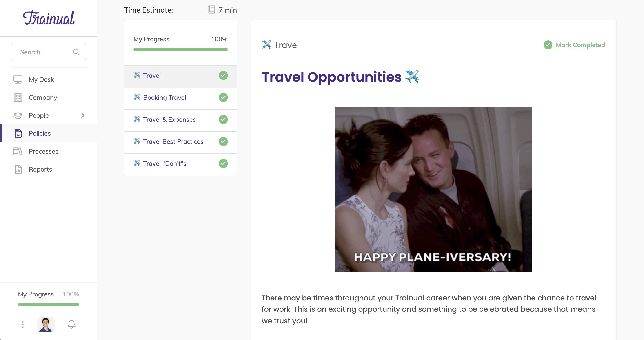Toggle the Travel & Expenses completed checkmark
The width and height of the screenshot is (644, 340).
coord(223,119)
